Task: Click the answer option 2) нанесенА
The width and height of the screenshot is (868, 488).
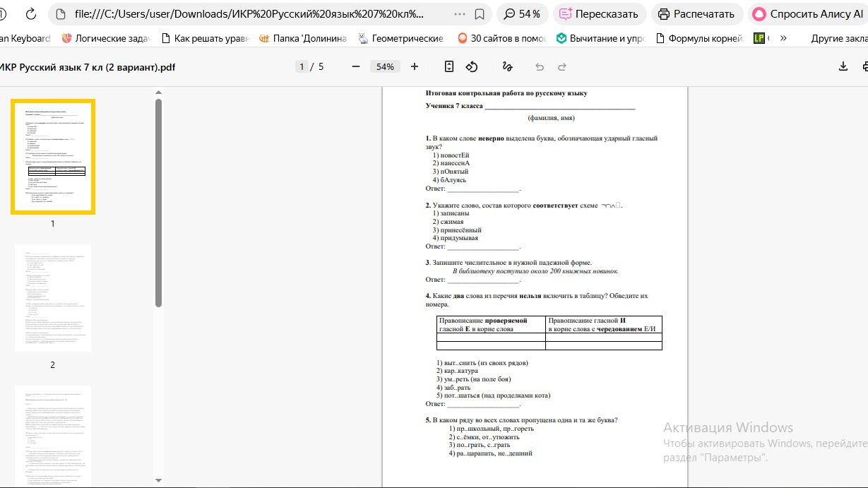Action: [x=451, y=163]
